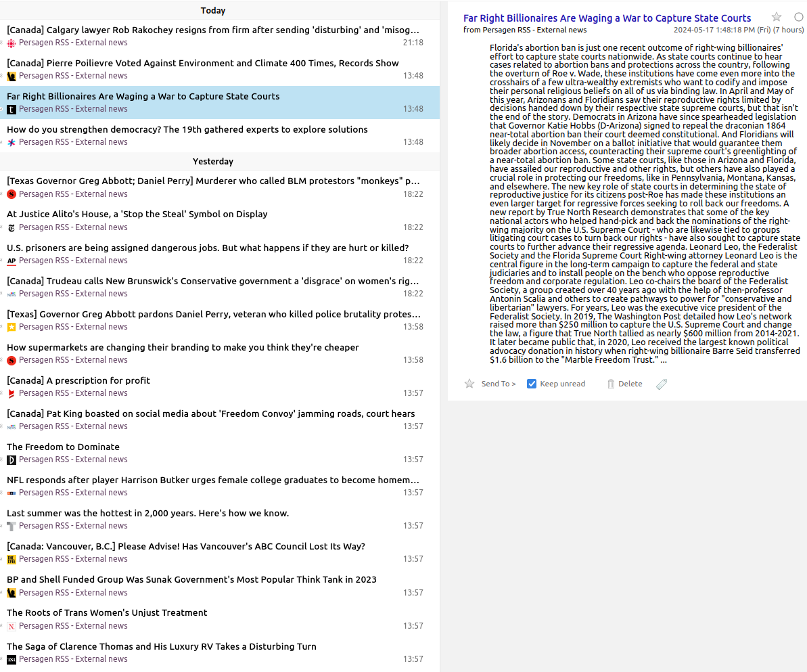Toggle read status circle in article header

[x=799, y=17]
